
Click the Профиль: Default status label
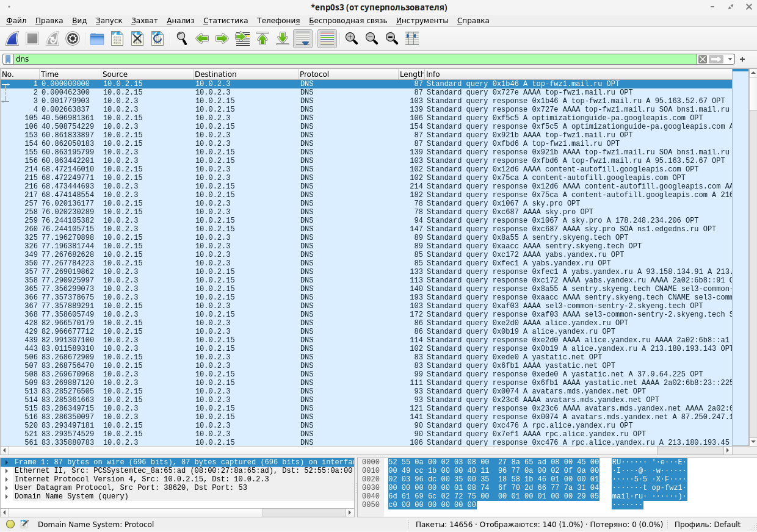(x=707, y=524)
